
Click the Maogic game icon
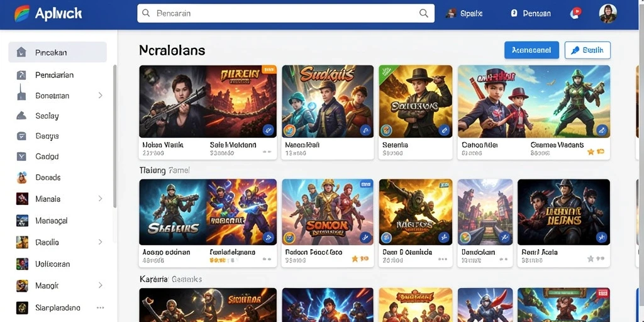[22, 286]
